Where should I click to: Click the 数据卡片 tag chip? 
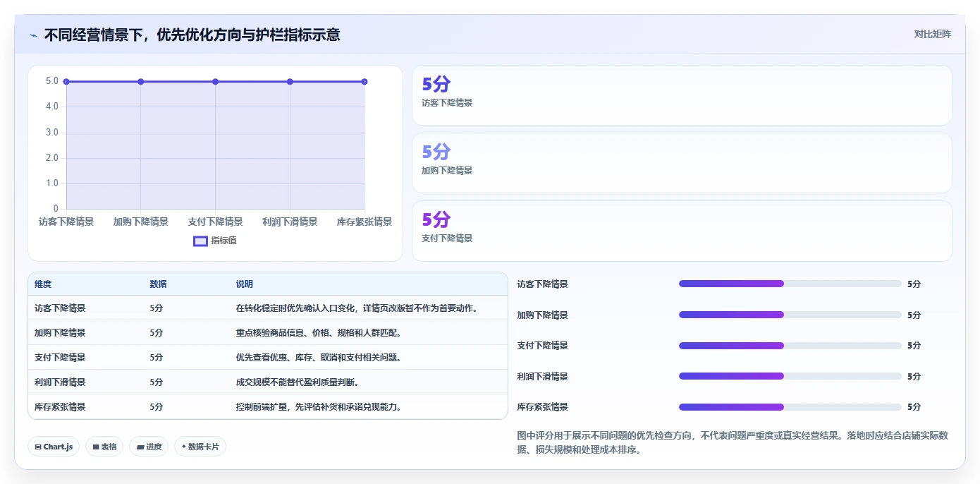point(200,447)
